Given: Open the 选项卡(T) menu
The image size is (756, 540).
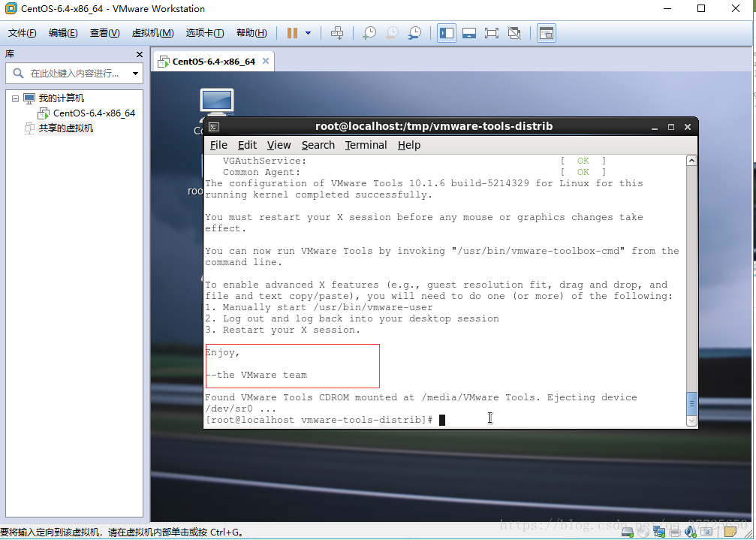Looking at the screenshot, I should [x=205, y=33].
